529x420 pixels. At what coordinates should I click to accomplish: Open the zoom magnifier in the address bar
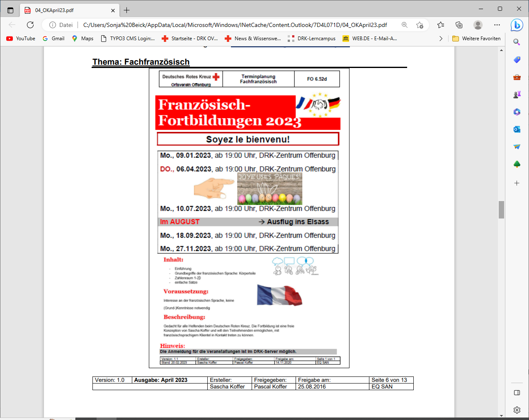click(x=405, y=25)
